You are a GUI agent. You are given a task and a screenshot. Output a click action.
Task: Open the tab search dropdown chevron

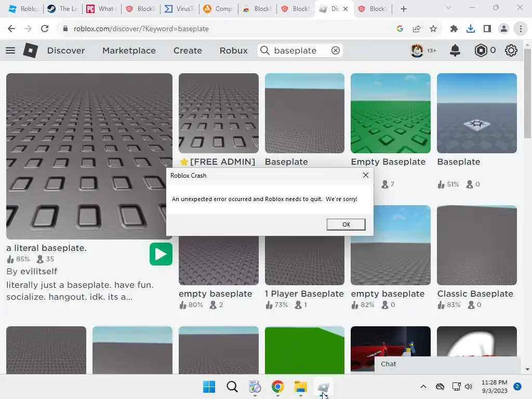tap(448, 7)
